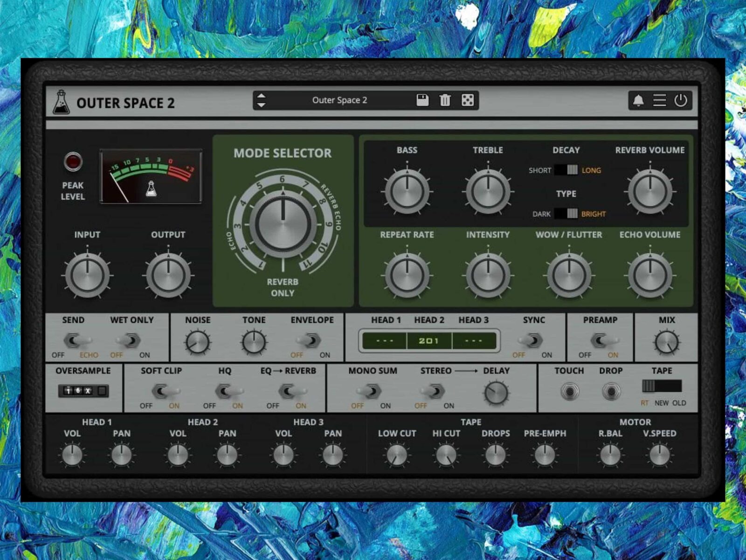Screen dimensions: 746x560
Task: Click the power bypass icon
Action: 681,100
